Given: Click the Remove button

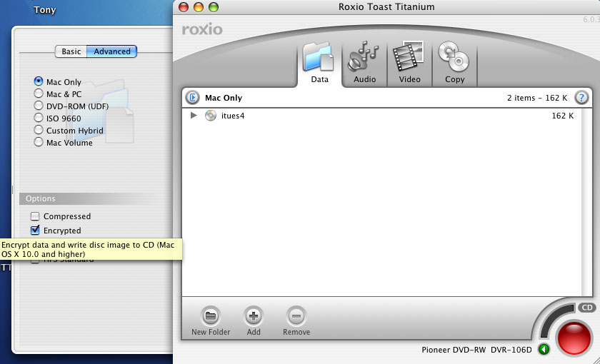Looking at the screenshot, I should click(296, 322).
